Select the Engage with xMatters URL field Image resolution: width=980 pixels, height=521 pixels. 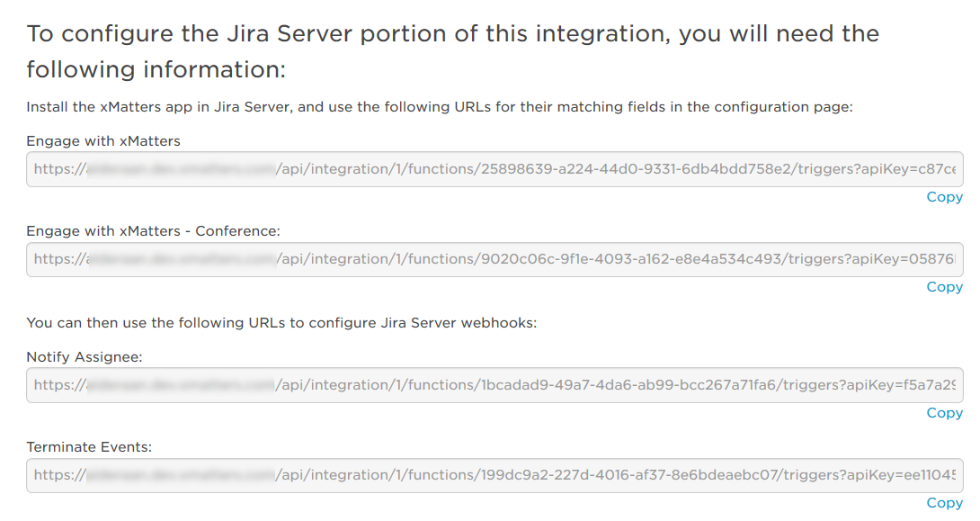tap(494, 169)
